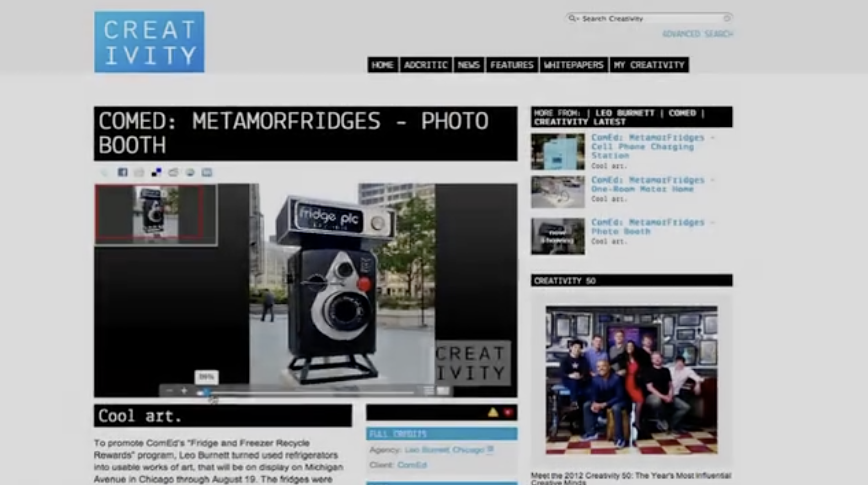Open the AdCritic menu item
The width and height of the screenshot is (868, 485).
click(x=425, y=65)
